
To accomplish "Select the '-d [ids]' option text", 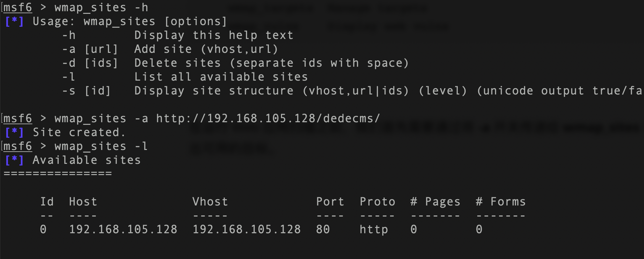I will pyautogui.click(x=90, y=63).
